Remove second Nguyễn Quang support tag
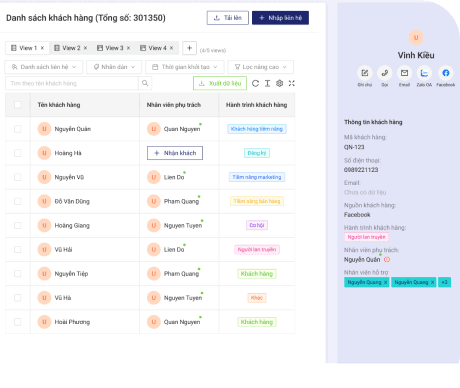 point(432,282)
